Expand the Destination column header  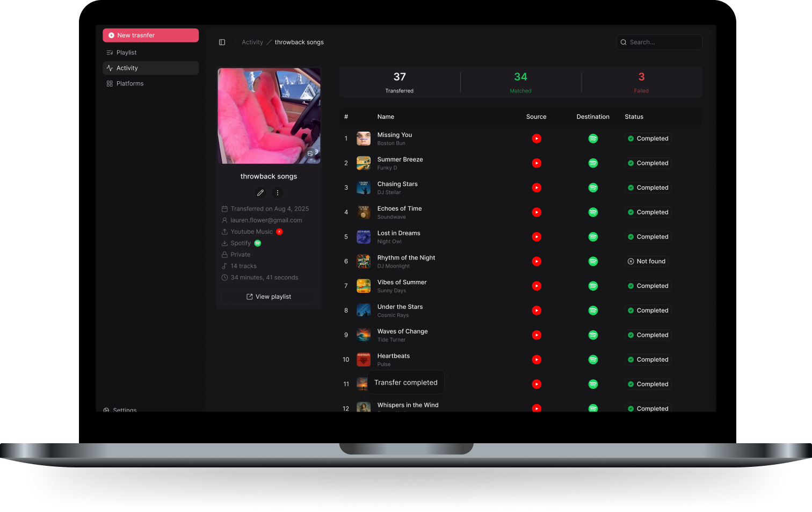(593, 117)
